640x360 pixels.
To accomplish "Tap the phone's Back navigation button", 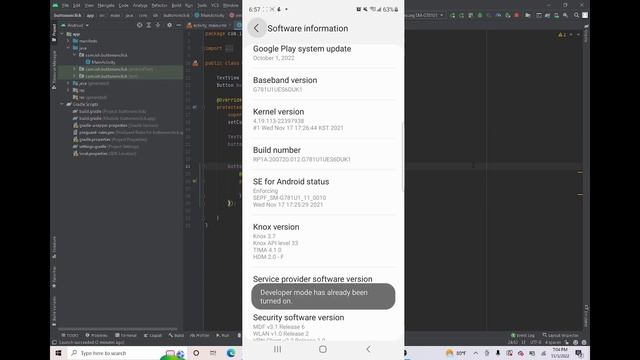I will pos(368,349).
